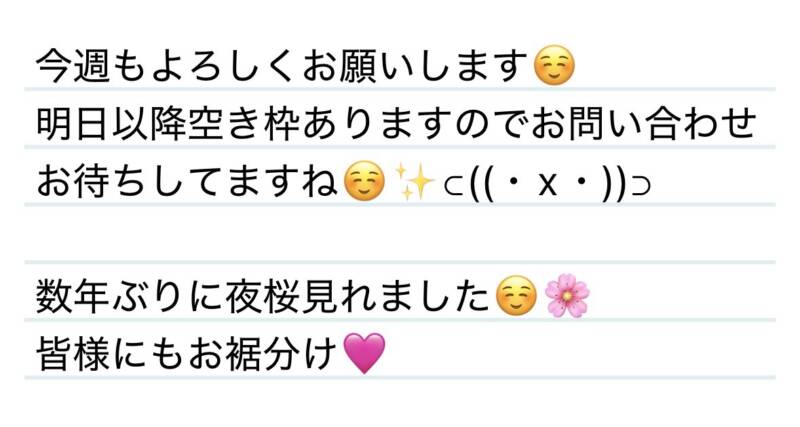Click the smiling emoji after お願いします

point(554,66)
